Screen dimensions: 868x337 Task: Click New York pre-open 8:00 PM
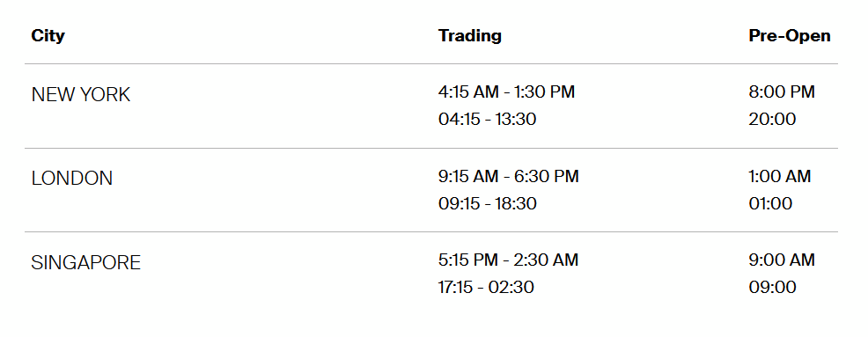point(782,92)
